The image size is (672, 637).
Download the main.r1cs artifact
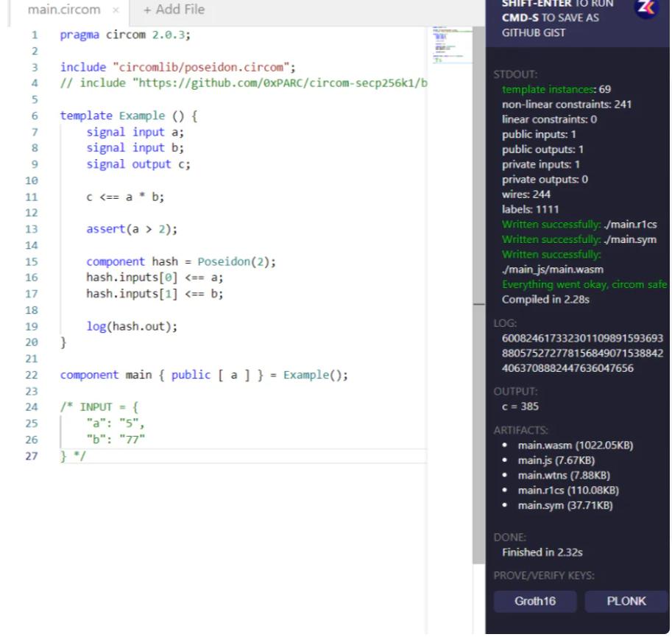(567, 490)
